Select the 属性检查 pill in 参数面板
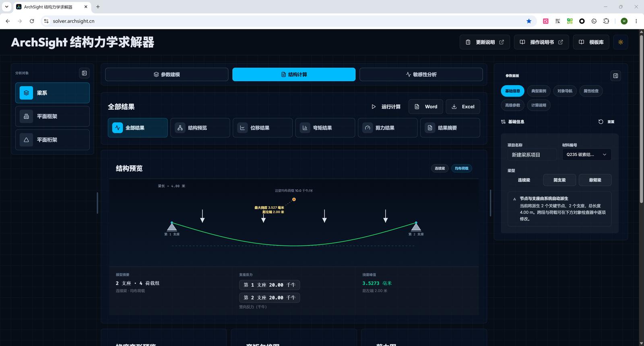644x346 pixels. click(x=591, y=91)
